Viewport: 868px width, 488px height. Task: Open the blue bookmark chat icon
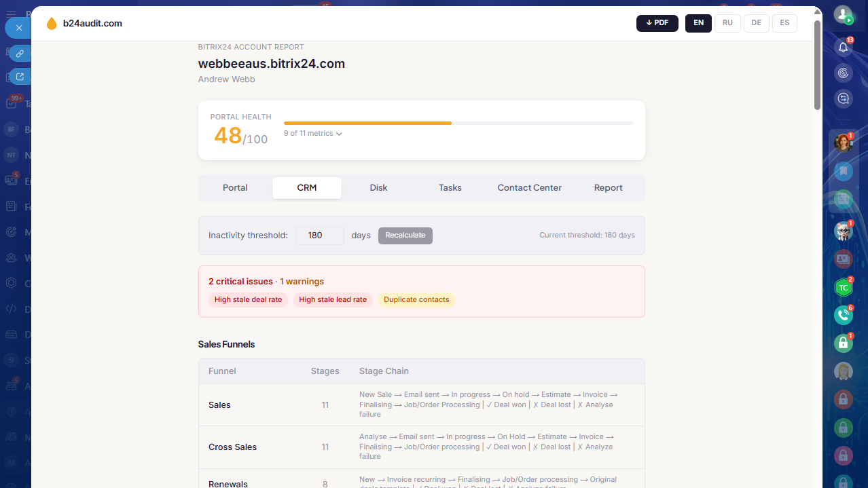click(843, 170)
